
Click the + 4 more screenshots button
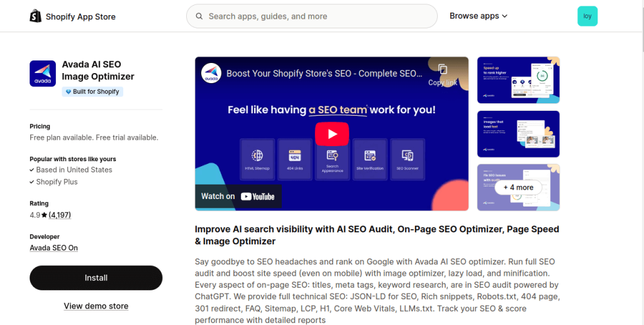coord(518,187)
